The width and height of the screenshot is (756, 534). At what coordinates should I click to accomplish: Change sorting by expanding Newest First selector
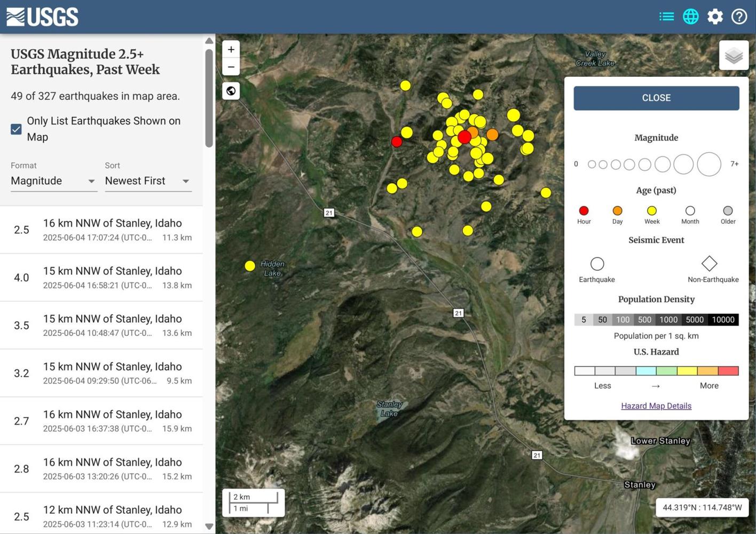pos(147,180)
